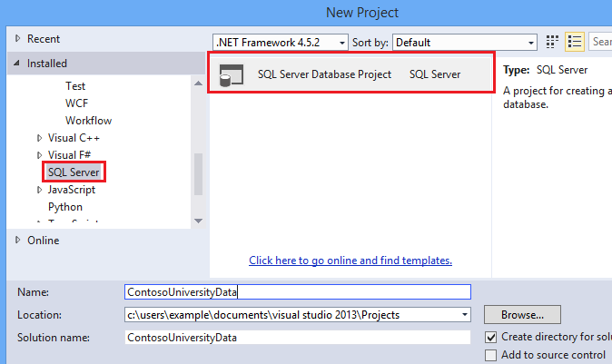This screenshot has width=612, height=364.
Task: Switch to small icons view
Action: point(552,42)
